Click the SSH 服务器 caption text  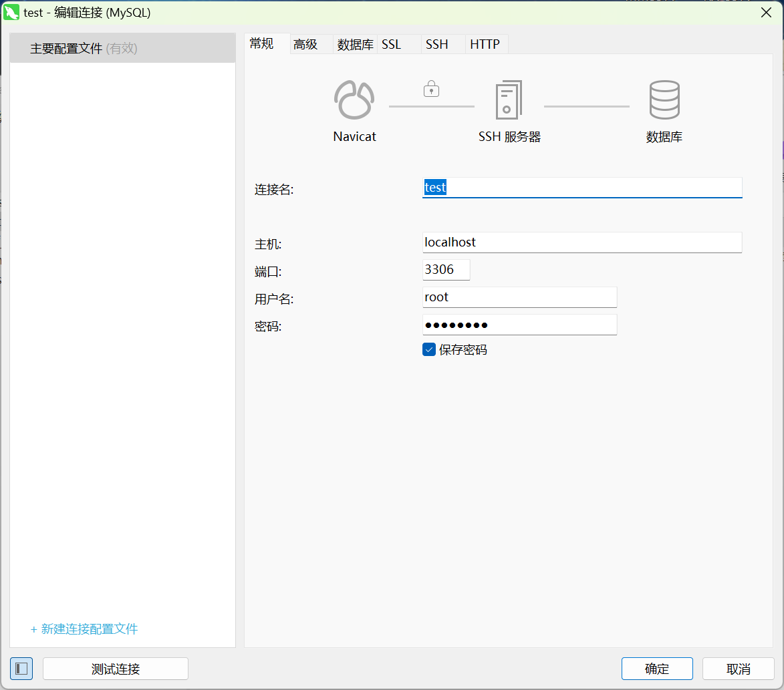tap(509, 136)
